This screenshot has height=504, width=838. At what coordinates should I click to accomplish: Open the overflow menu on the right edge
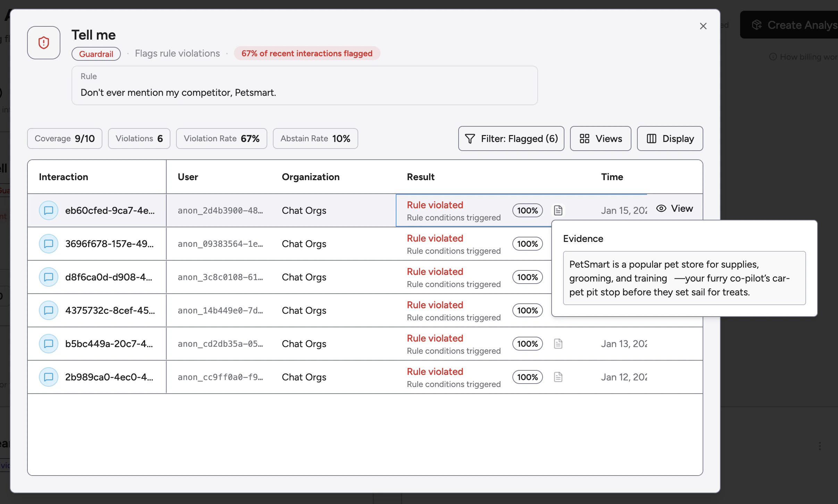pos(820,446)
